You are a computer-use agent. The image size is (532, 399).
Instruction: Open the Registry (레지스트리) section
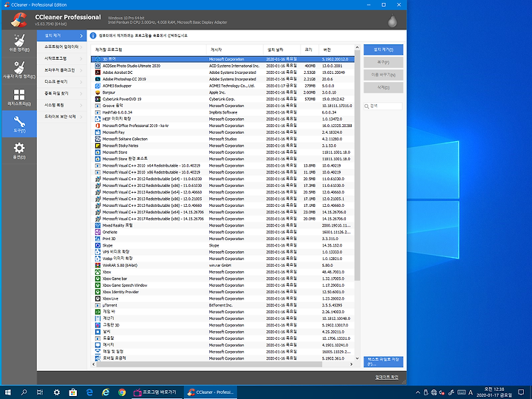point(19,97)
